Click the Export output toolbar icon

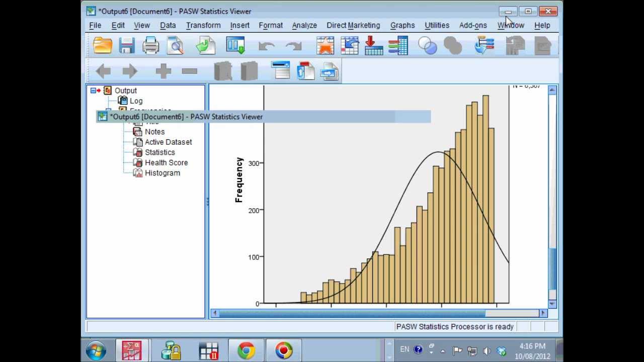(x=206, y=46)
